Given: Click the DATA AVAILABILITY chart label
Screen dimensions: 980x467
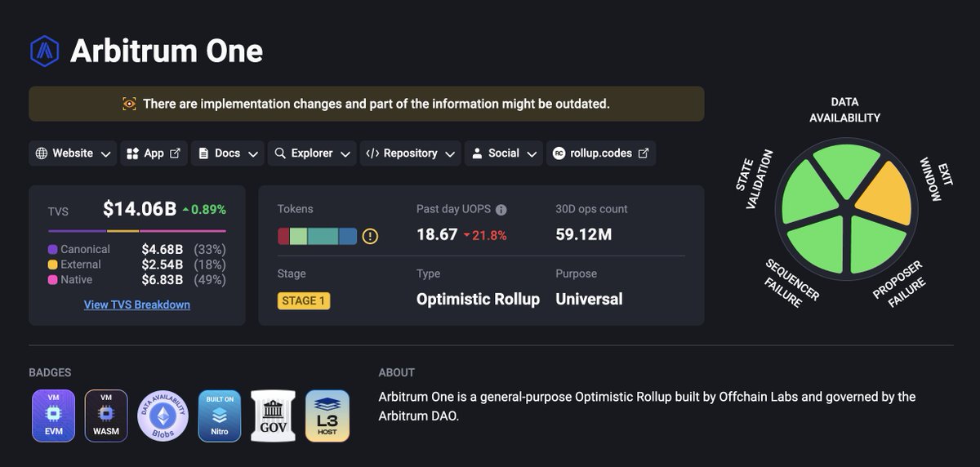Looking at the screenshot, I should click(845, 110).
